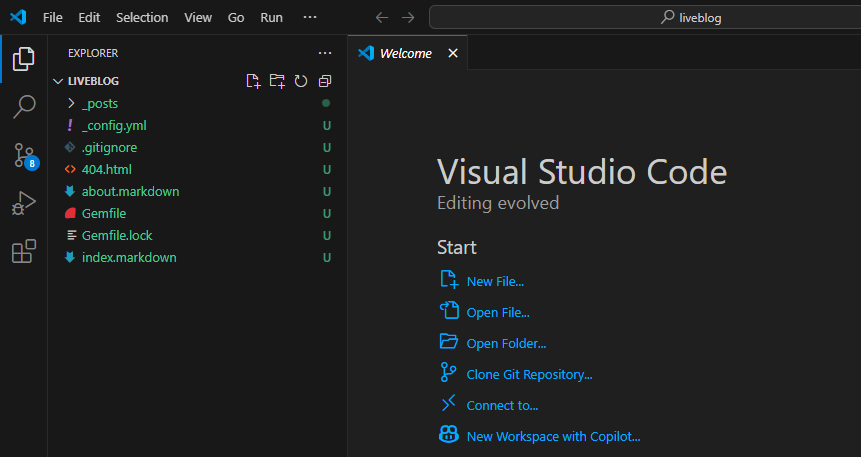The height and width of the screenshot is (457, 861).
Task: Open additional menu items via title bar ellipsis
Action: click(310, 17)
